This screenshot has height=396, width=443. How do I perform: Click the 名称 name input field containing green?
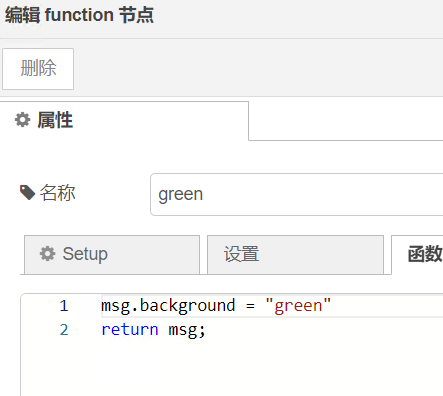297,194
